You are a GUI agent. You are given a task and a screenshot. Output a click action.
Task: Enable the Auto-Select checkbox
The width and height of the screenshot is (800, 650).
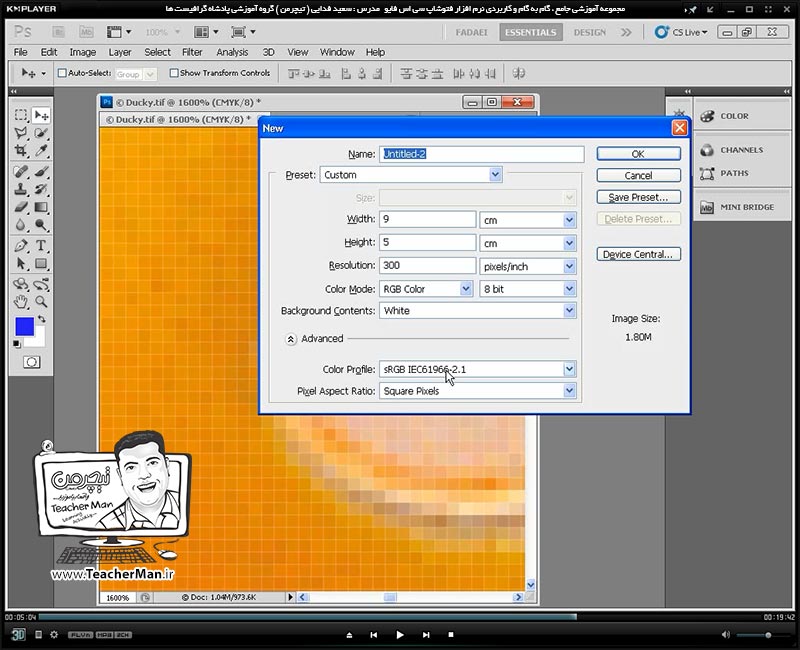(x=62, y=73)
